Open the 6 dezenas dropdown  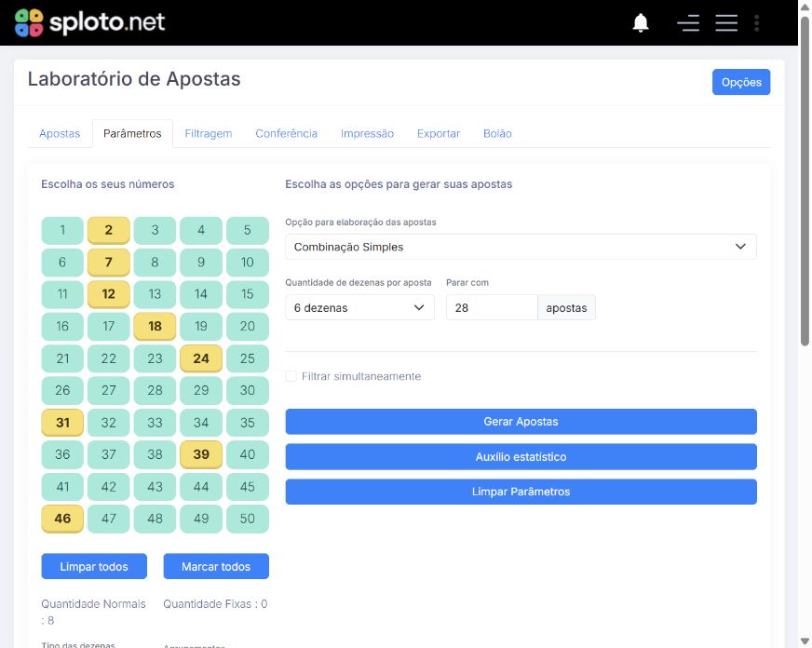pos(360,307)
